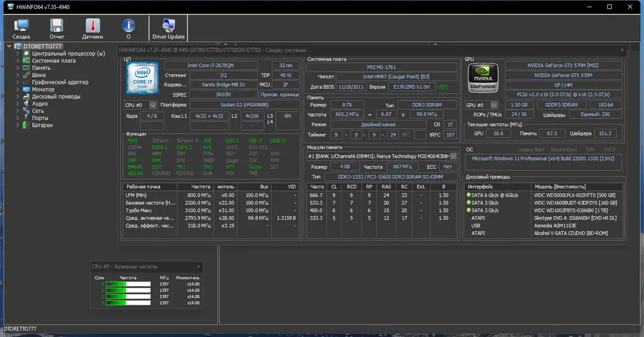Select the WDC WD5000LPLX drive row
644x337 pixels.
(544, 195)
